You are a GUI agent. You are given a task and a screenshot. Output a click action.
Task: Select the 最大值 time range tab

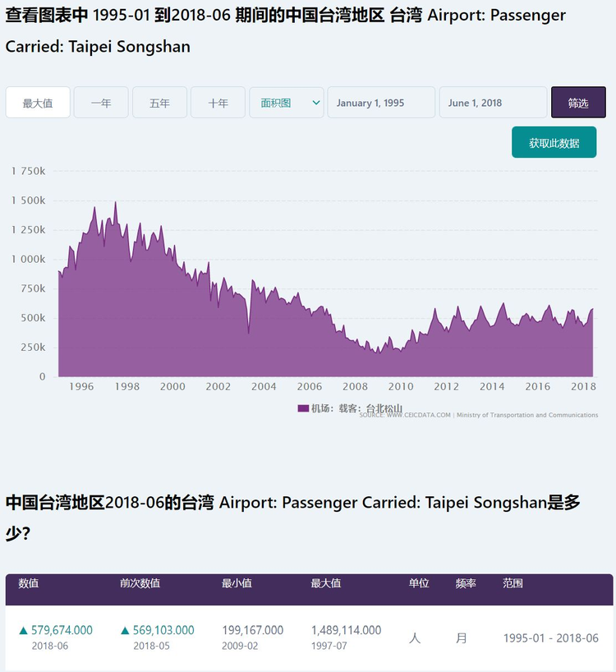coord(38,103)
